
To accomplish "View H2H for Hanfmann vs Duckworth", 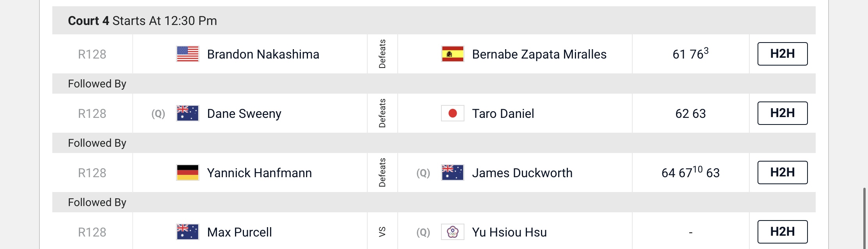I will point(783,173).
